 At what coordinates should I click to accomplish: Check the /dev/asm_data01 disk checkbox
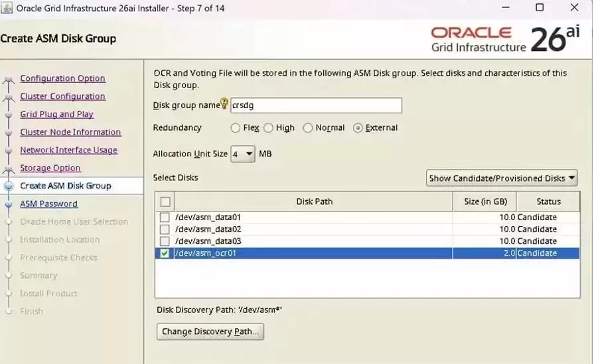pos(165,217)
